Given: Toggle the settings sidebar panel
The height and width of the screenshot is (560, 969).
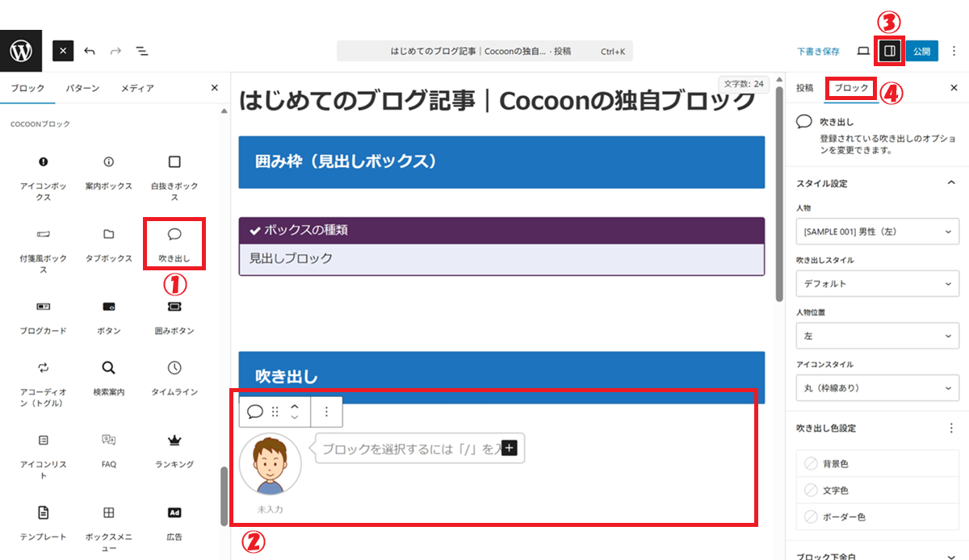Looking at the screenshot, I should (890, 51).
